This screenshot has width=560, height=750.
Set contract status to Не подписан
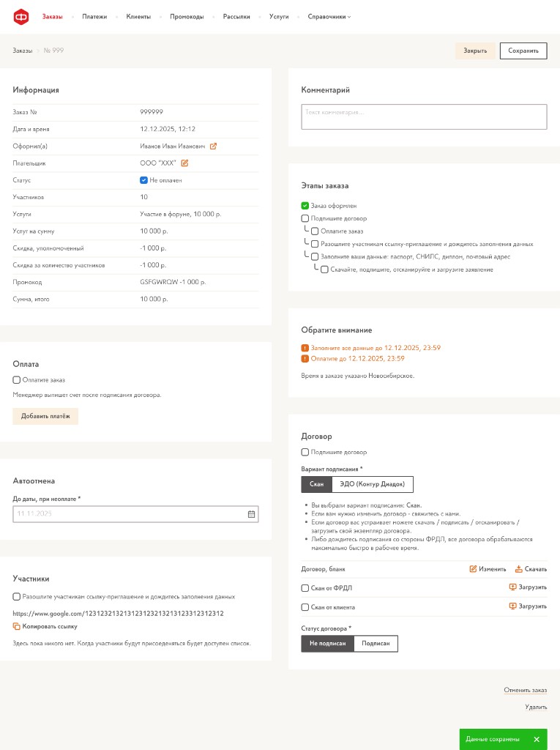pyautogui.click(x=328, y=643)
